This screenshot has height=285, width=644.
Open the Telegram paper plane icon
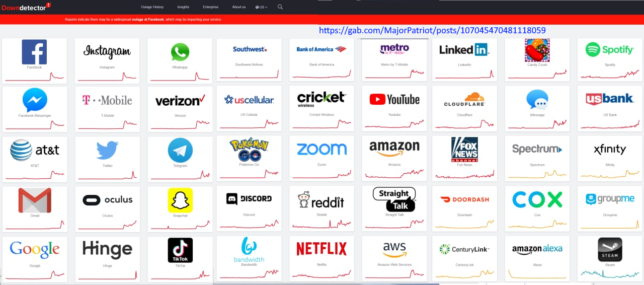click(x=180, y=150)
